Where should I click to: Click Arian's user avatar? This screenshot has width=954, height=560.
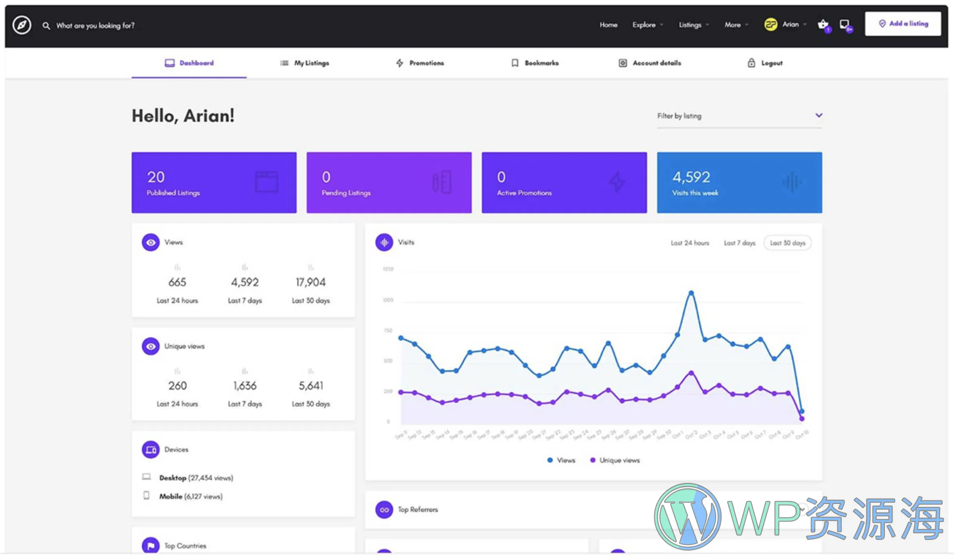(771, 24)
